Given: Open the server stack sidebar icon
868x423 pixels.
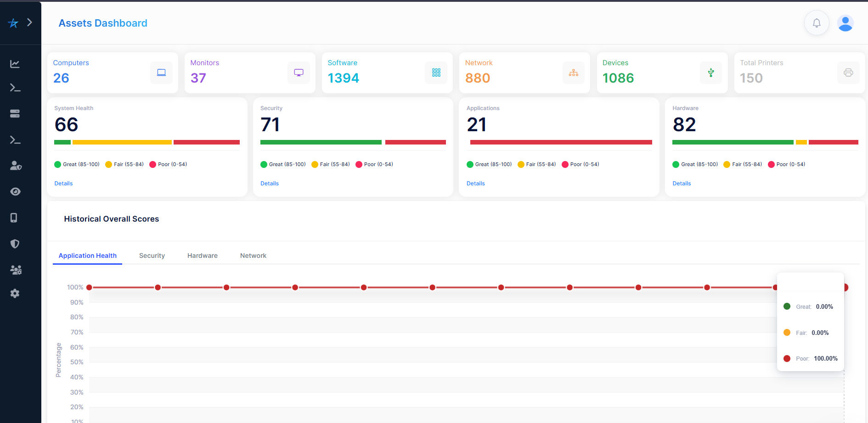Looking at the screenshot, I should pyautogui.click(x=15, y=113).
